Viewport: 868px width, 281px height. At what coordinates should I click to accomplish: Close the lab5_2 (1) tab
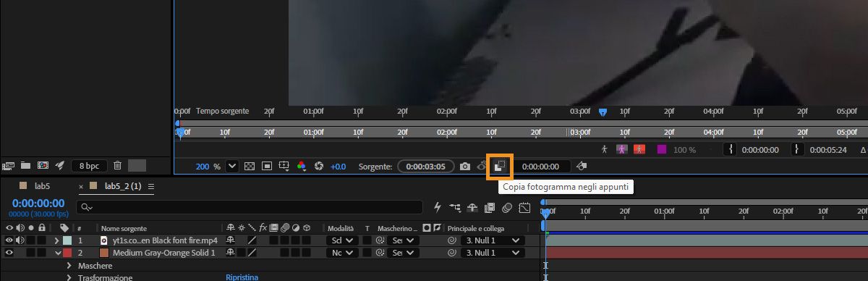(x=81, y=187)
